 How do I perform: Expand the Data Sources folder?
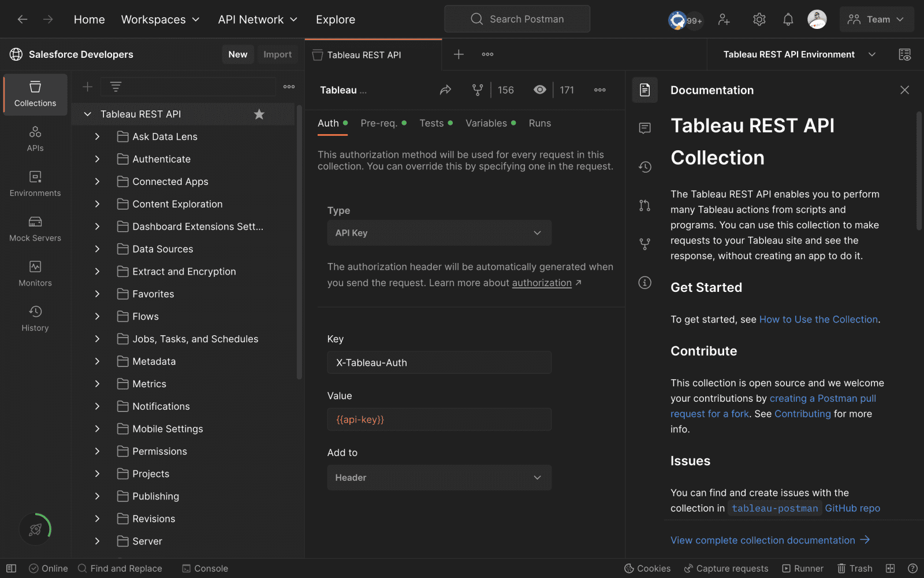coord(97,249)
